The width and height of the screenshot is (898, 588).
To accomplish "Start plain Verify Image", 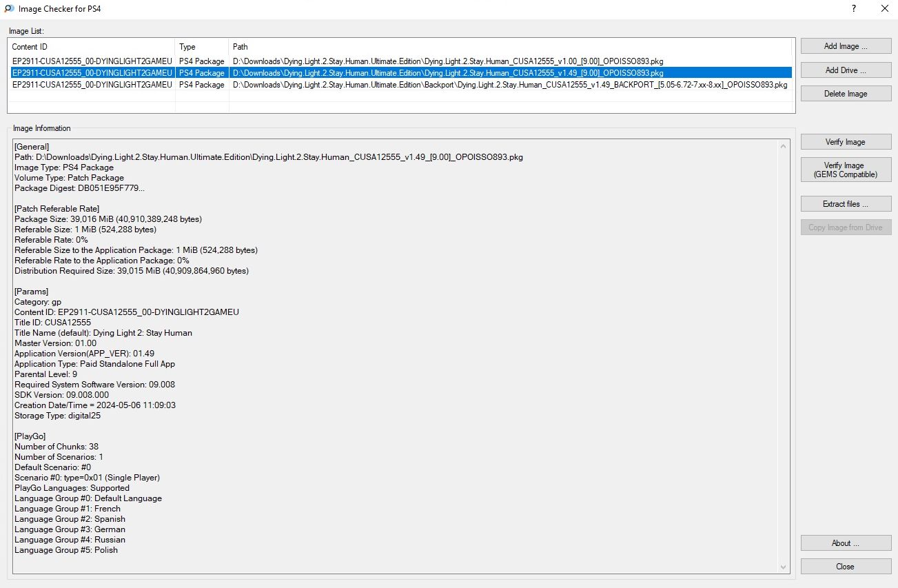I will point(846,142).
